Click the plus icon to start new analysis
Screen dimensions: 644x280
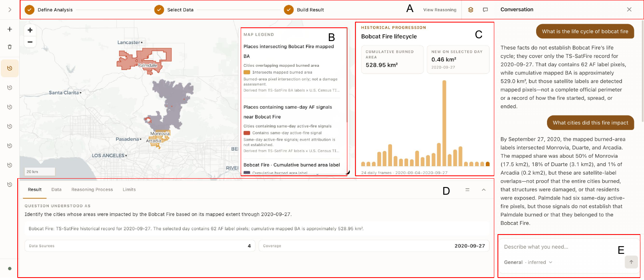10,29
